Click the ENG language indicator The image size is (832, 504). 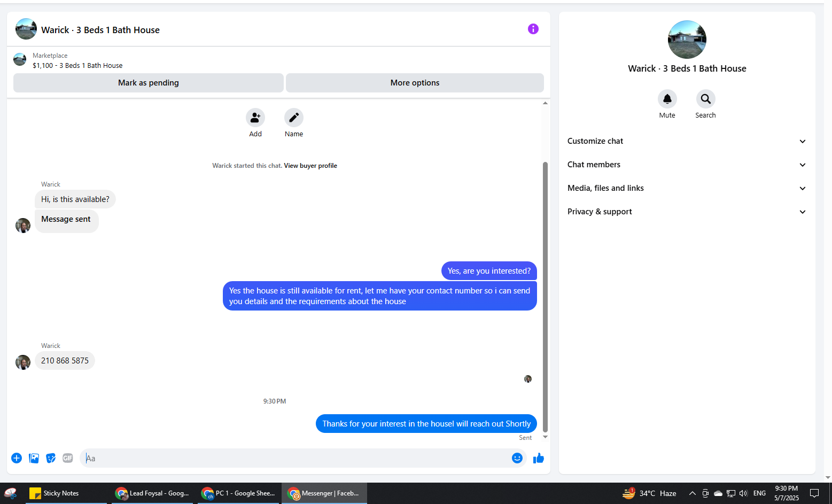point(759,493)
